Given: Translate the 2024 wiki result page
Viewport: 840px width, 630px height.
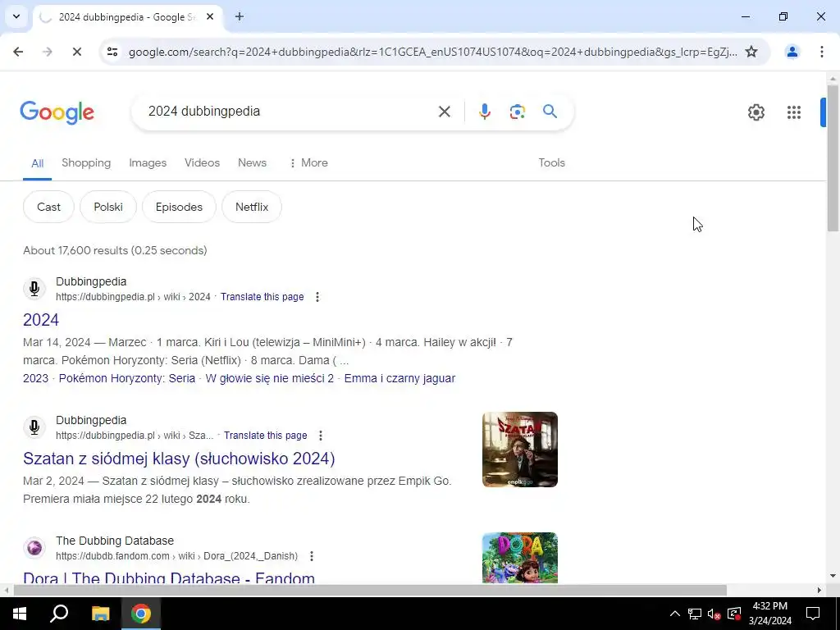Looking at the screenshot, I should [x=262, y=297].
